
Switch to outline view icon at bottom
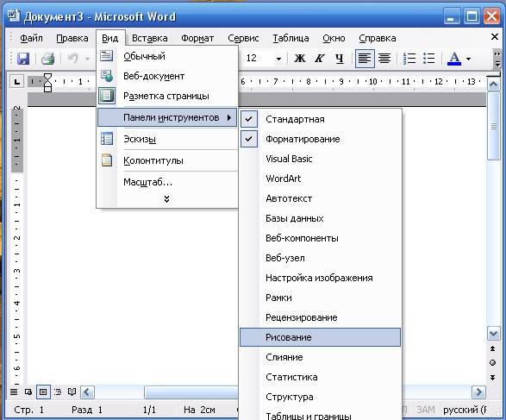click(58, 392)
